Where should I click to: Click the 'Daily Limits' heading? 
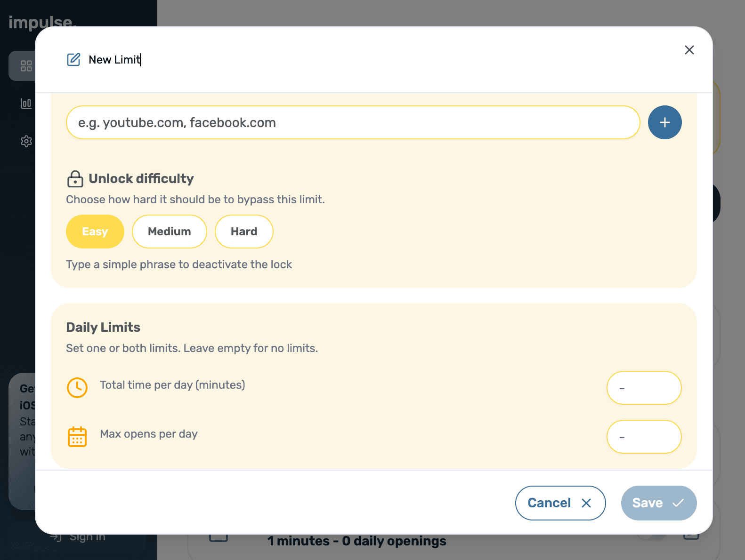click(103, 328)
